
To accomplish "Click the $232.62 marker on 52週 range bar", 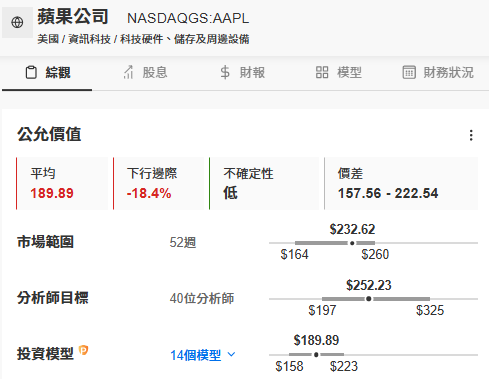I will (352, 243).
